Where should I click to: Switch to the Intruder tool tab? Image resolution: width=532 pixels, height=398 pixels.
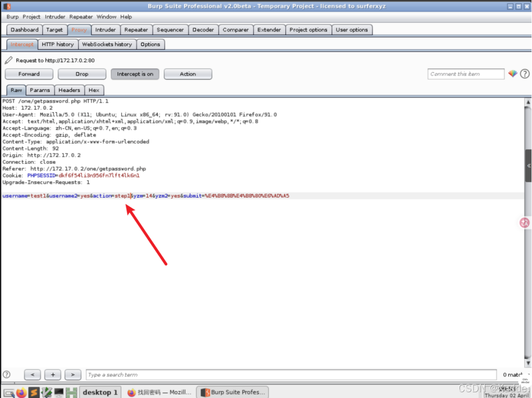tap(106, 30)
